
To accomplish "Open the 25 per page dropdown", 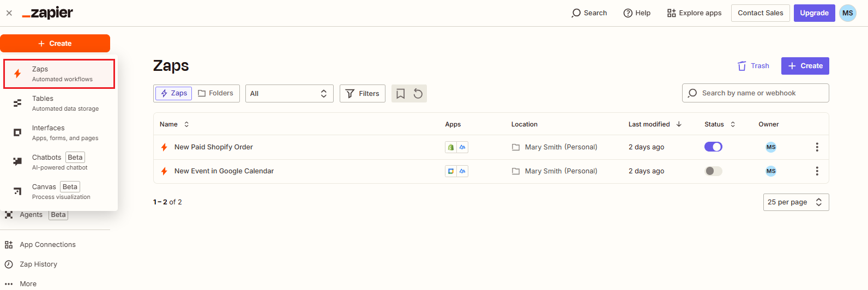I will click(796, 202).
